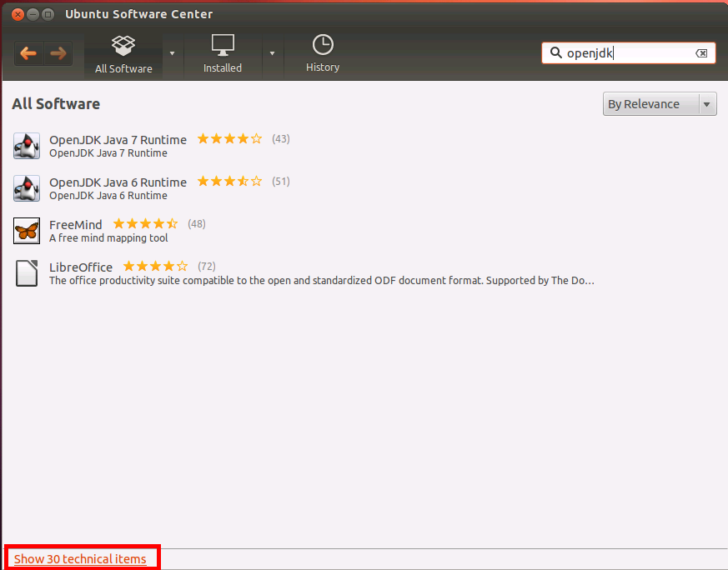
Task: Open the All Software section
Action: click(x=123, y=54)
